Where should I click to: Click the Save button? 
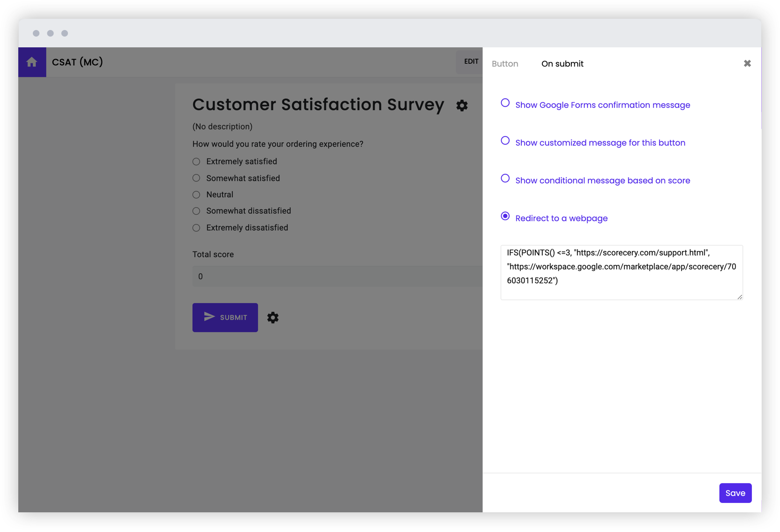pyautogui.click(x=735, y=493)
